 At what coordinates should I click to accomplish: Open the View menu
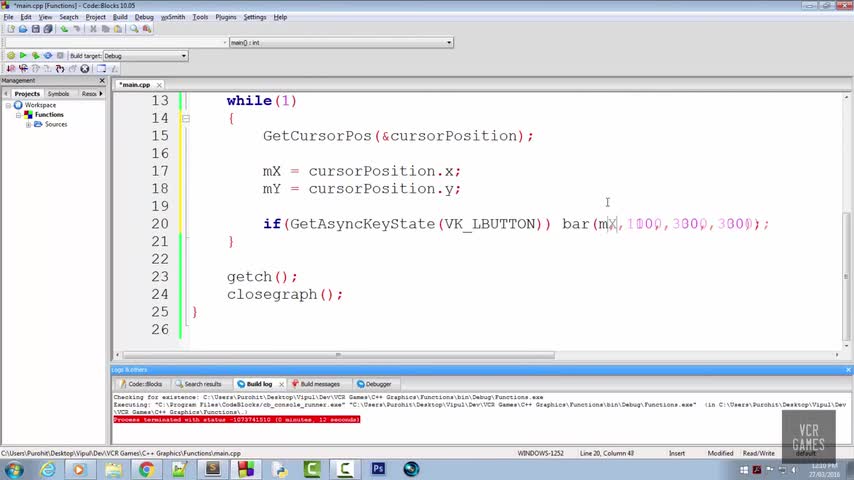coord(45,17)
